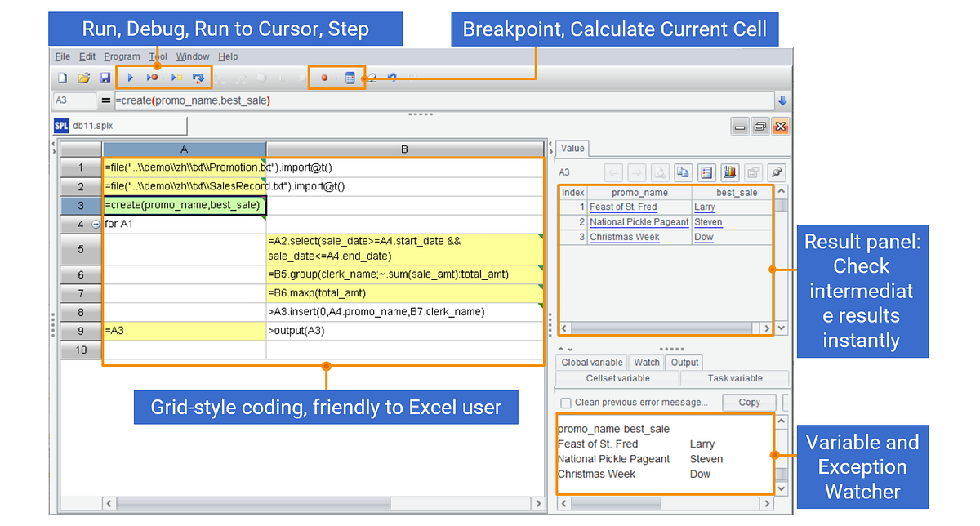Switch to the Task variable tab
The height and width of the screenshot is (526, 980).
click(734, 378)
